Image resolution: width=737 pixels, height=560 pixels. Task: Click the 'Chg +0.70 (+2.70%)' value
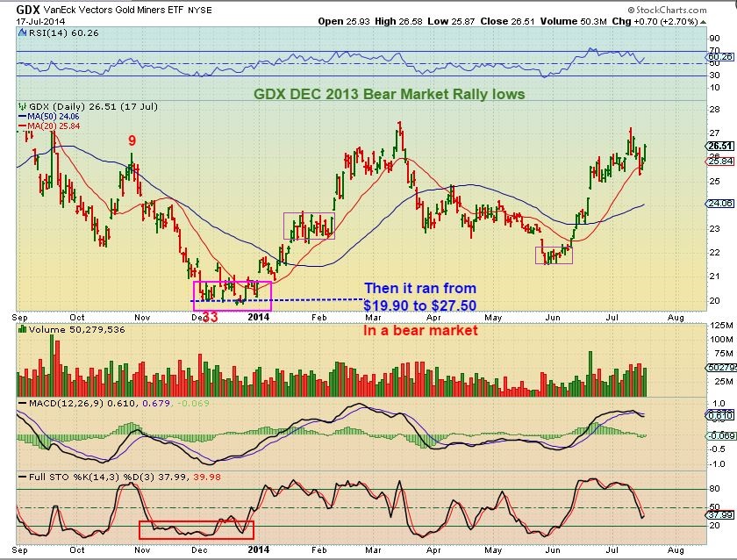coord(655,21)
